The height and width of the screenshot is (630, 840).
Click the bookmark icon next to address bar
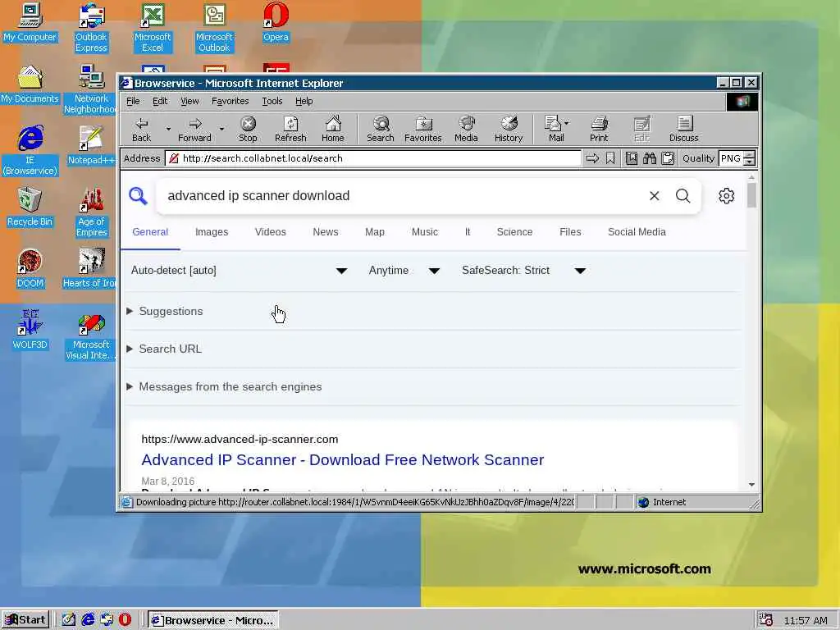point(610,158)
